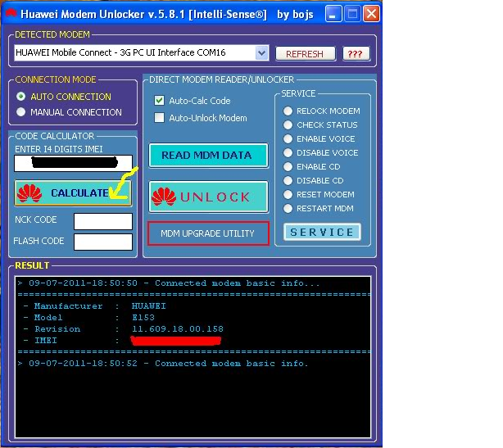Click the Huawei logo in title bar

pos(11,13)
